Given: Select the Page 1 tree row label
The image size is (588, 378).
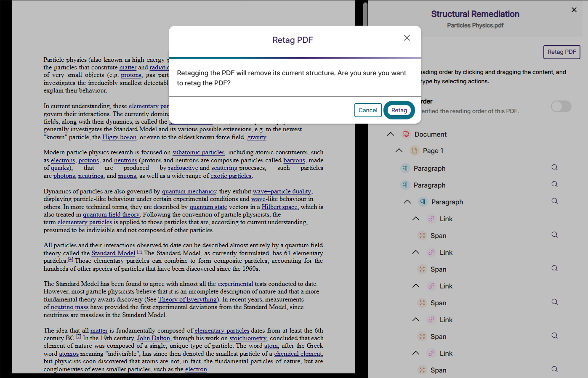Looking at the screenshot, I should [433, 151].
